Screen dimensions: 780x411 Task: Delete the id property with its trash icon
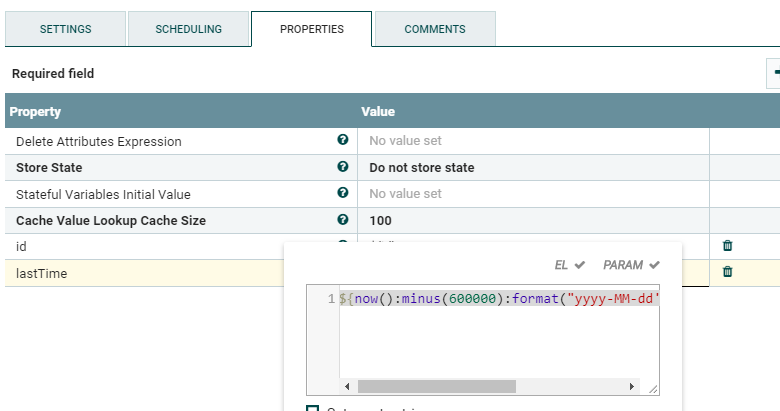727,245
